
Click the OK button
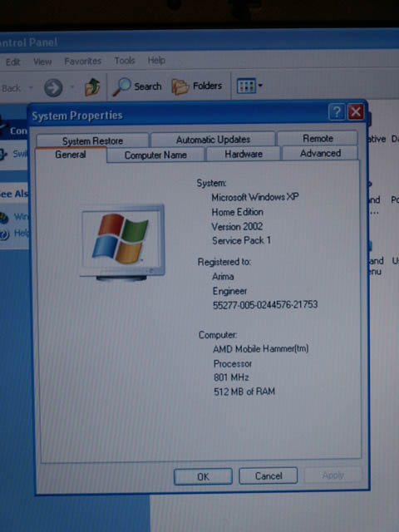click(x=203, y=476)
